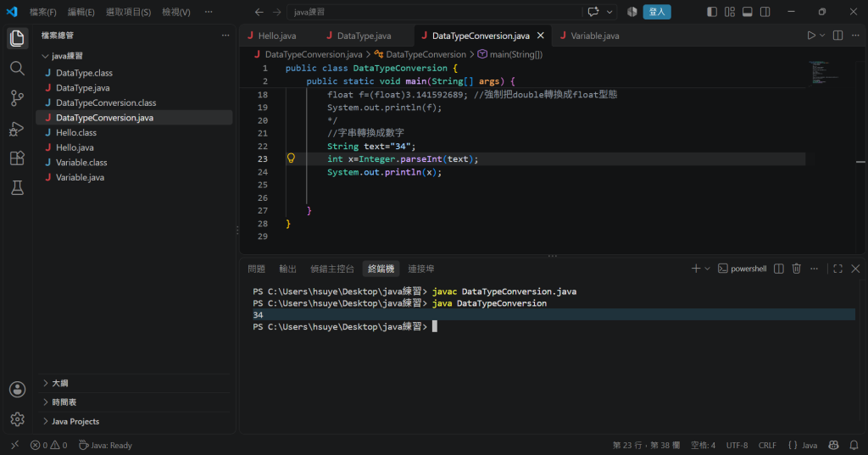Open the 選取項目(S) menu
This screenshot has height=455, width=868.
pos(129,12)
